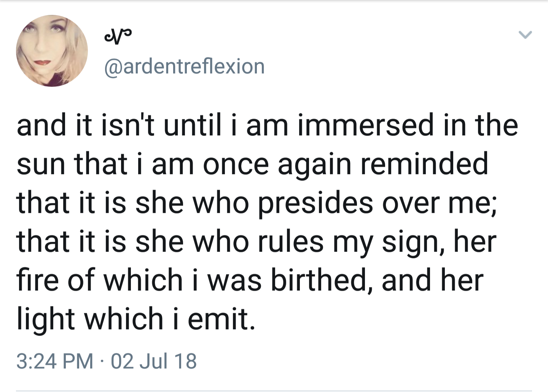Click the profile avatar photo
Viewport: 548px width, 392px height.
pyautogui.click(x=52, y=51)
